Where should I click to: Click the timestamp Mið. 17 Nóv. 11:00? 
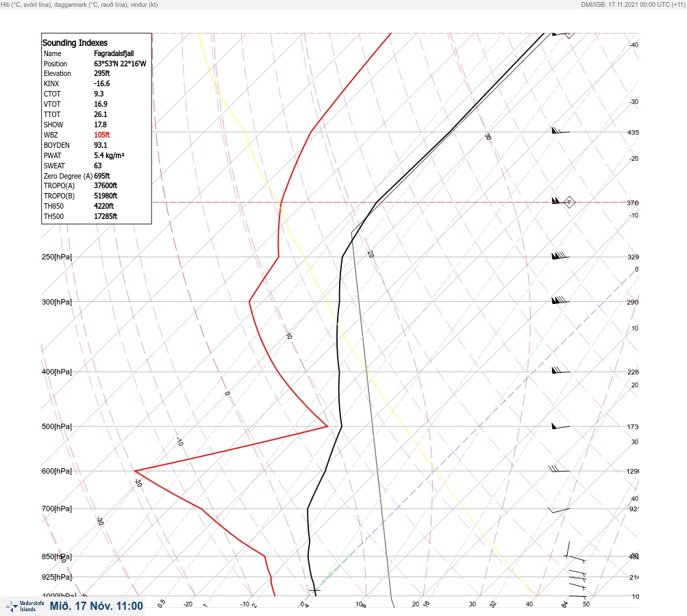[x=97, y=606]
